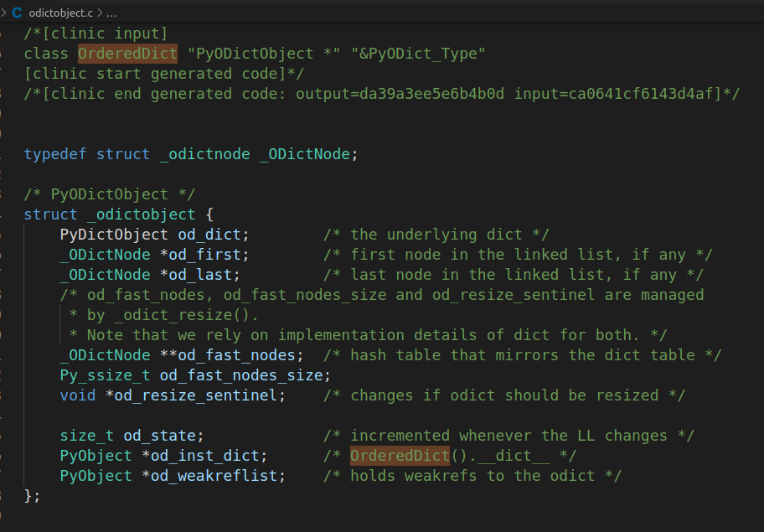Click the od_dict member
This screenshot has width=764, height=532.
coord(209,235)
